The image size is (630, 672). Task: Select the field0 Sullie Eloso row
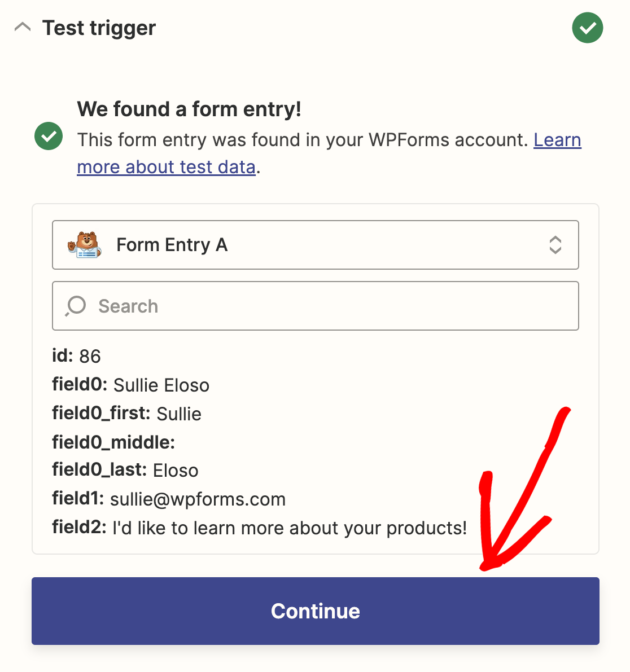click(x=131, y=384)
